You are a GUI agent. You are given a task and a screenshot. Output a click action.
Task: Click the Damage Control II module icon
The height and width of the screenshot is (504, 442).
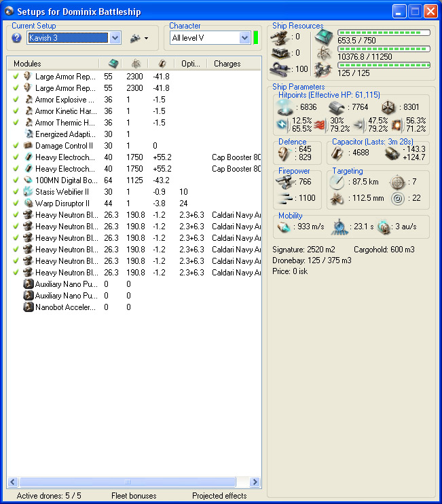coord(29,146)
